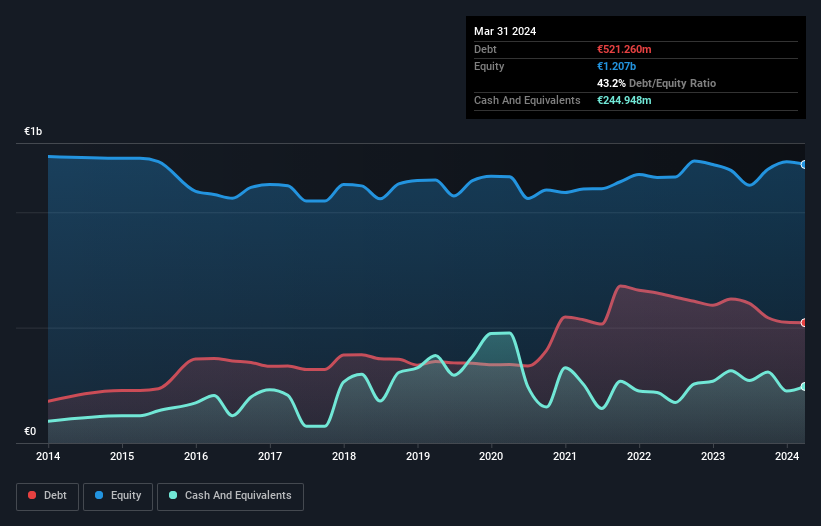Click the €1b y-axis label
Screen dimensions: 821x526
coord(33,131)
